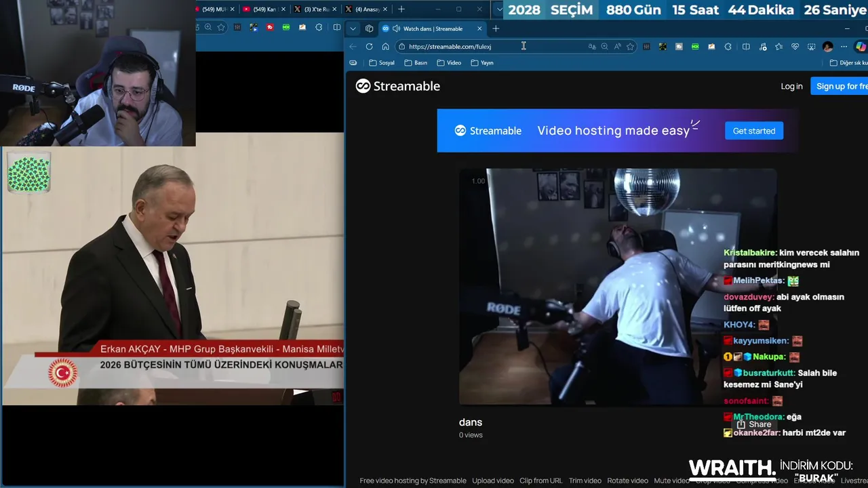Screen dimensions: 868x488
Task: Close the (549) MUH tab in background window
Action: pos(232,9)
